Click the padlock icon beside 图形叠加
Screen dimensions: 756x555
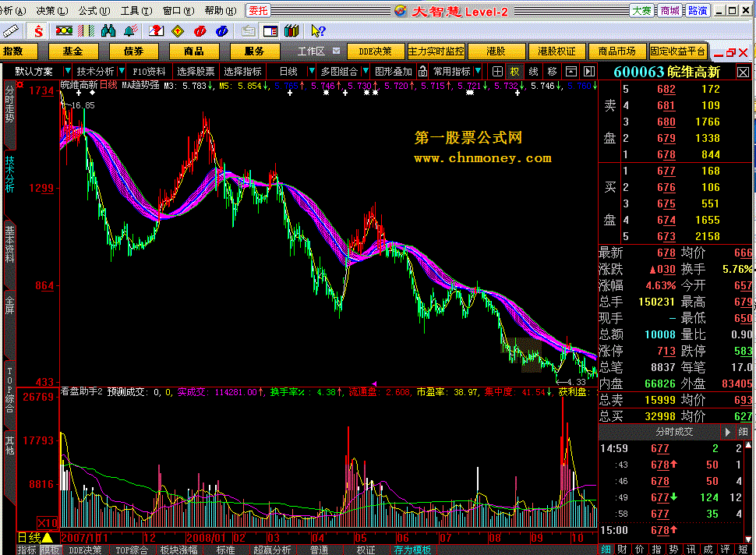click(x=422, y=72)
